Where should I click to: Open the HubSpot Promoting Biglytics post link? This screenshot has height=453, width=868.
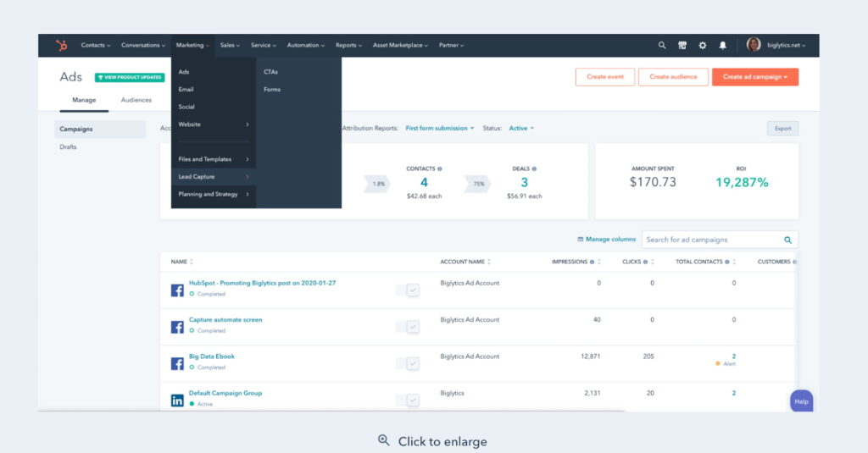pyautogui.click(x=263, y=283)
